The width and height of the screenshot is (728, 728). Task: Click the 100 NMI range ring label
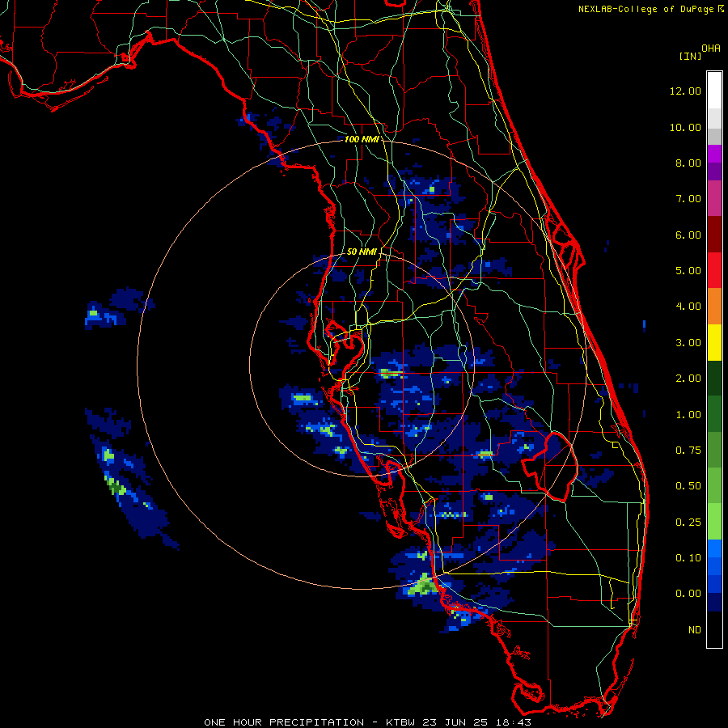[x=361, y=139]
